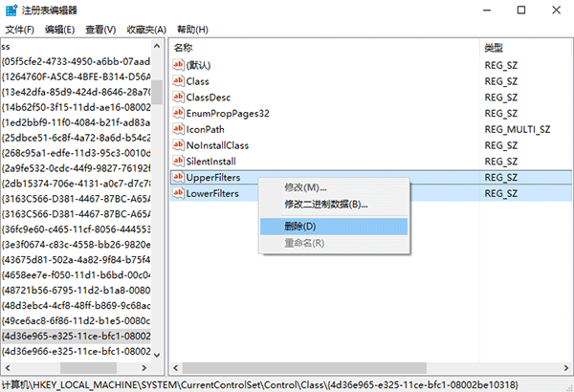This screenshot has width=574, height=392.
Task: Select 修改二进制数据(B)... context menu entry
Action: tap(325, 204)
